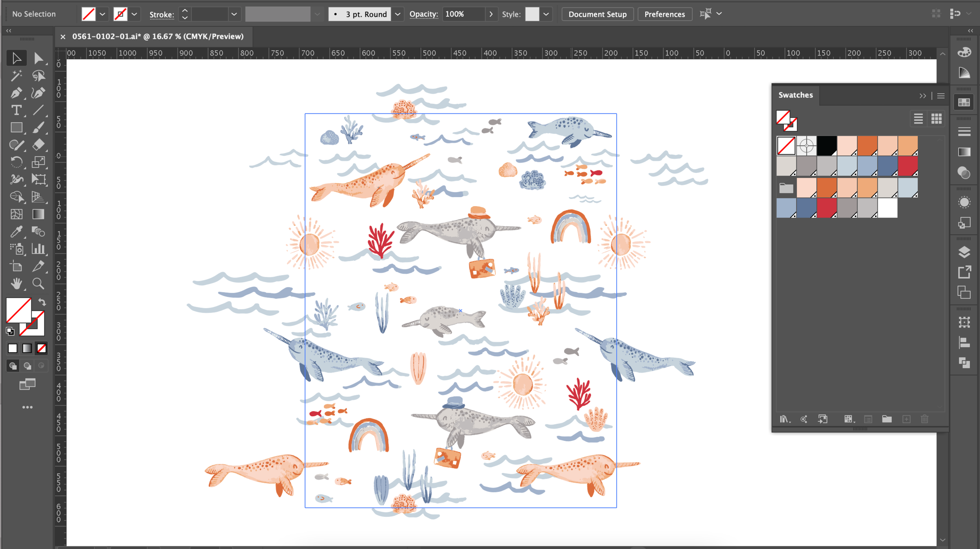The image size is (980, 549).
Task: Create a new swatch with the plus icon
Action: pos(906,419)
